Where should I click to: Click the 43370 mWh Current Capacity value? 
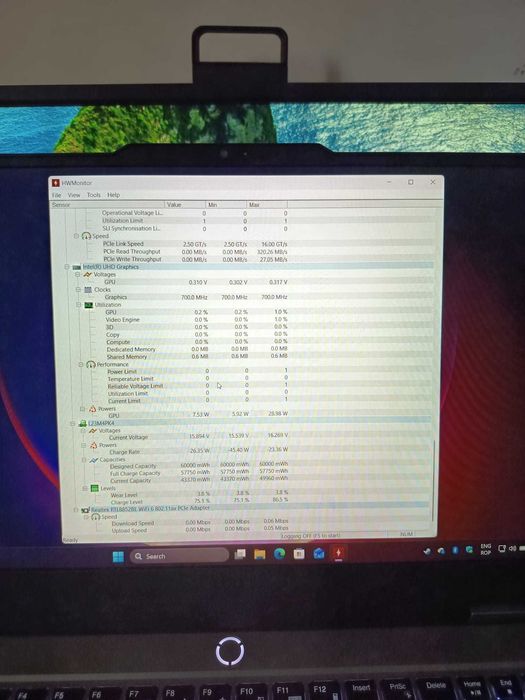pyautogui.click(x=195, y=479)
